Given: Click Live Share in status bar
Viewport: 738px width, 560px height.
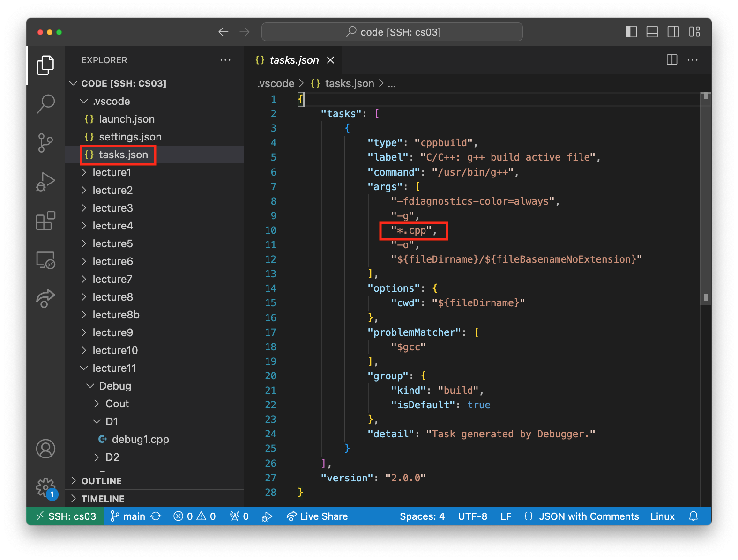Looking at the screenshot, I should point(317,516).
